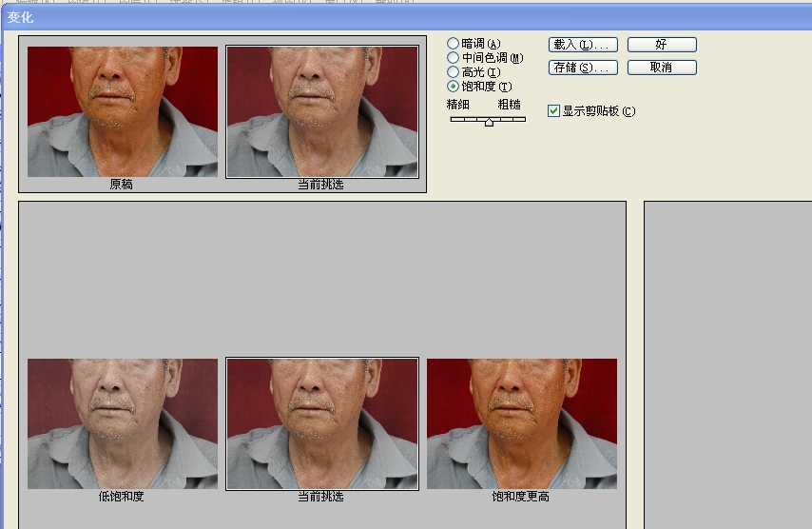
Task: Click the 存储 (Save) button
Action: click(583, 68)
